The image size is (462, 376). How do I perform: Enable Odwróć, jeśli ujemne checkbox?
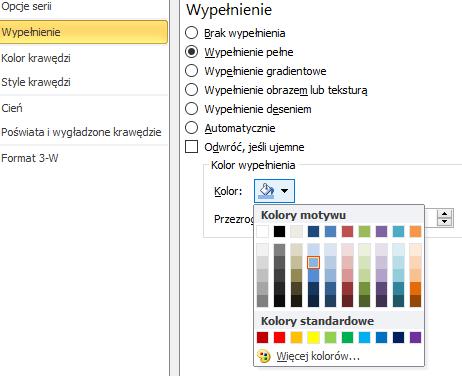point(191,147)
